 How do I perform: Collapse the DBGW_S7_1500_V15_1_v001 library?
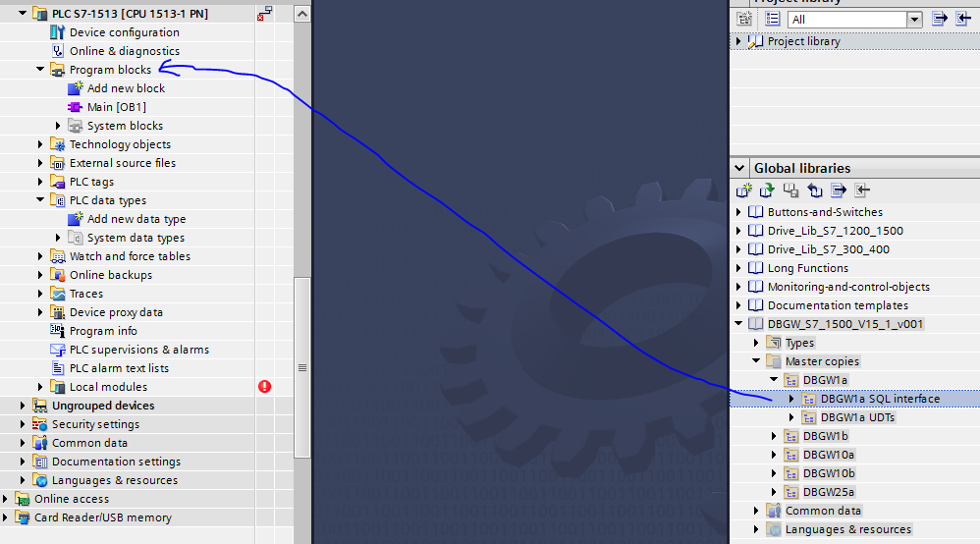point(738,324)
